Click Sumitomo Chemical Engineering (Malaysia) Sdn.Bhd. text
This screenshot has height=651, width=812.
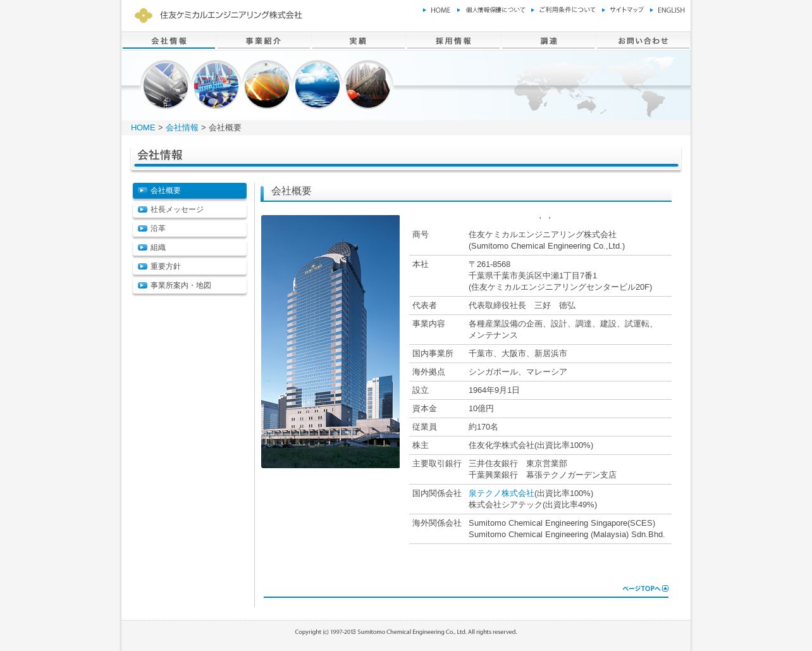(x=567, y=535)
